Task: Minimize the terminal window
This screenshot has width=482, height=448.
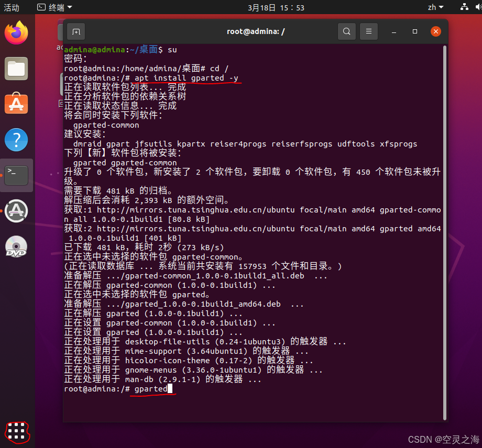Action: point(394,31)
